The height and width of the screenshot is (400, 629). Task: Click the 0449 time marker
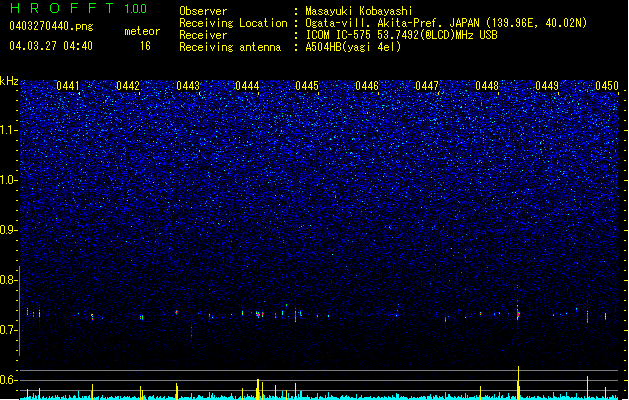[547, 86]
